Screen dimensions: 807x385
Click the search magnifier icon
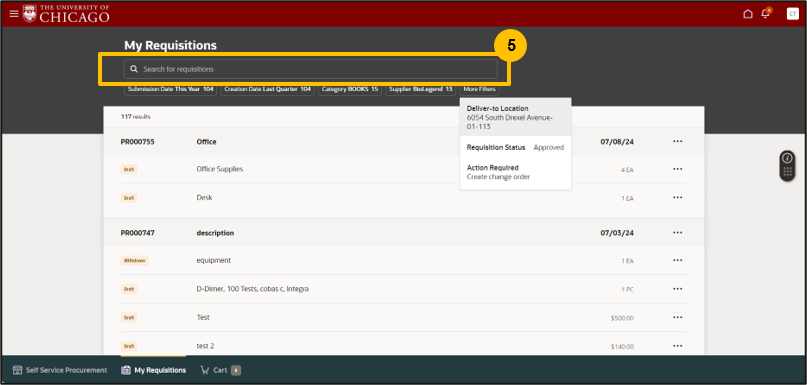point(134,69)
